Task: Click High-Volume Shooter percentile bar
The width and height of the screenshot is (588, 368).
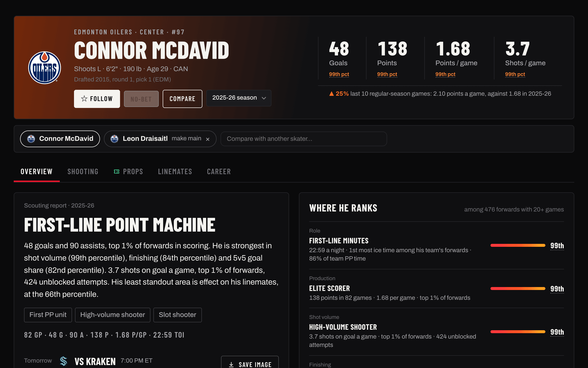Action: pos(518,332)
